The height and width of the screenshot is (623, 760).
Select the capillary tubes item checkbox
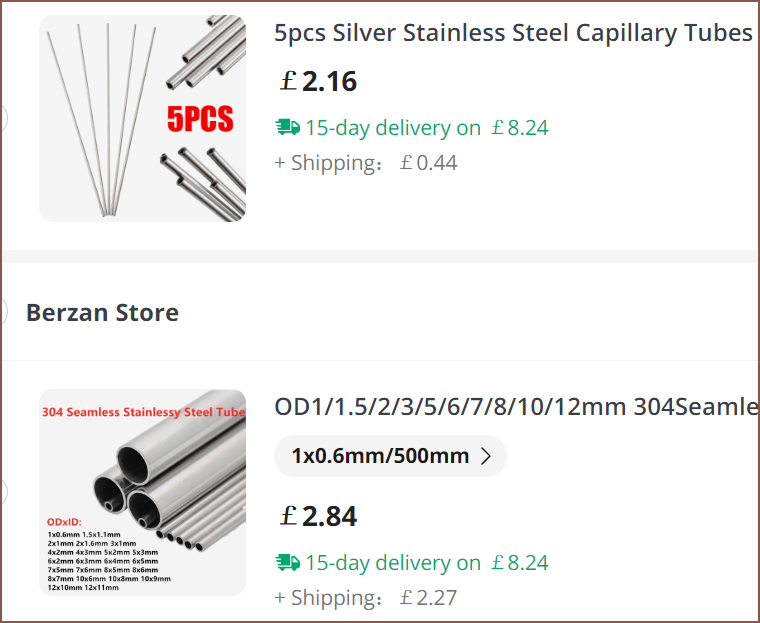[x=2, y=118]
